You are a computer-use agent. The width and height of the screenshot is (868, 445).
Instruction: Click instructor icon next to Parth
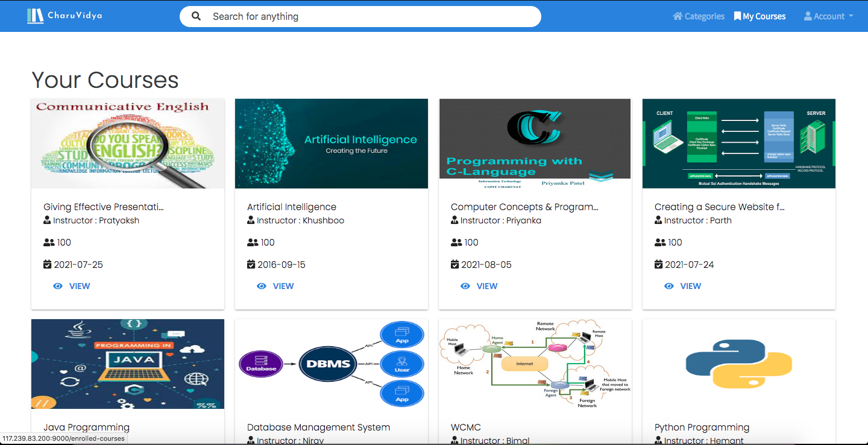click(x=658, y=220)
